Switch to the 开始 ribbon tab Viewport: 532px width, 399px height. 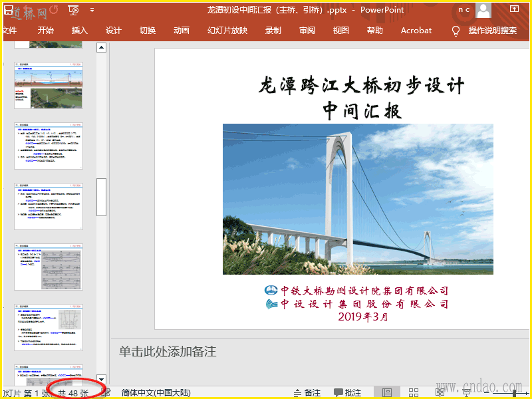(46, 30)
